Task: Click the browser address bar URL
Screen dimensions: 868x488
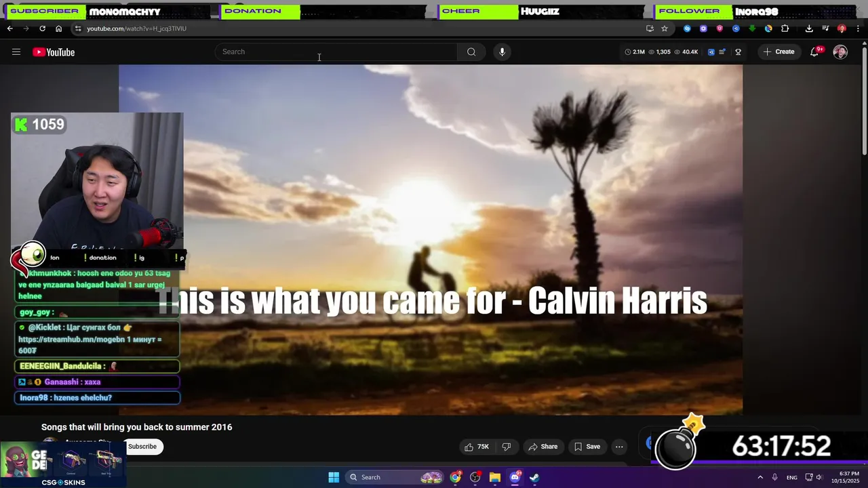Action: [x=136, y=28]
